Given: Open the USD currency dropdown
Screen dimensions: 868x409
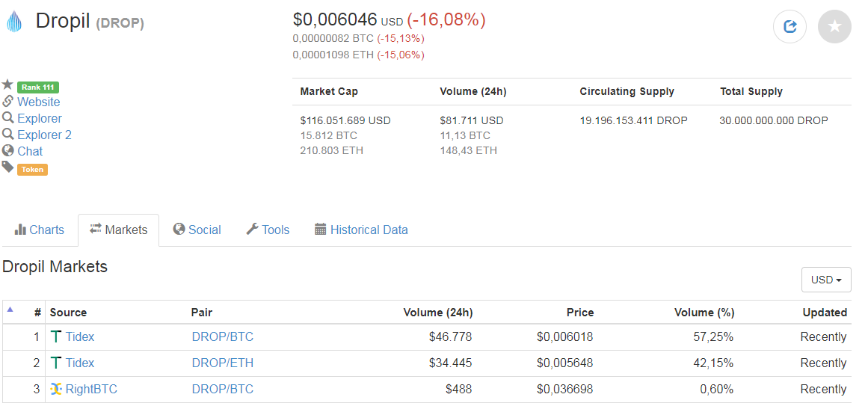Looking at the screenshot, I should coord(826,280).
